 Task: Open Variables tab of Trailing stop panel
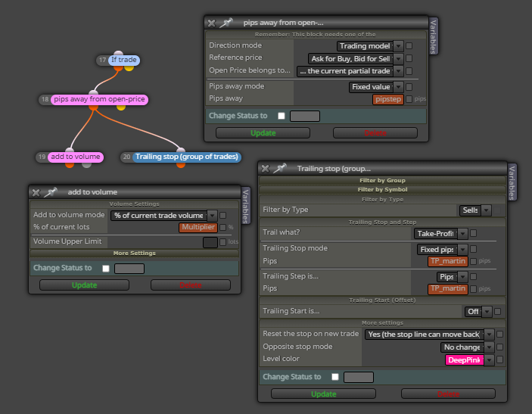(512, 182)
